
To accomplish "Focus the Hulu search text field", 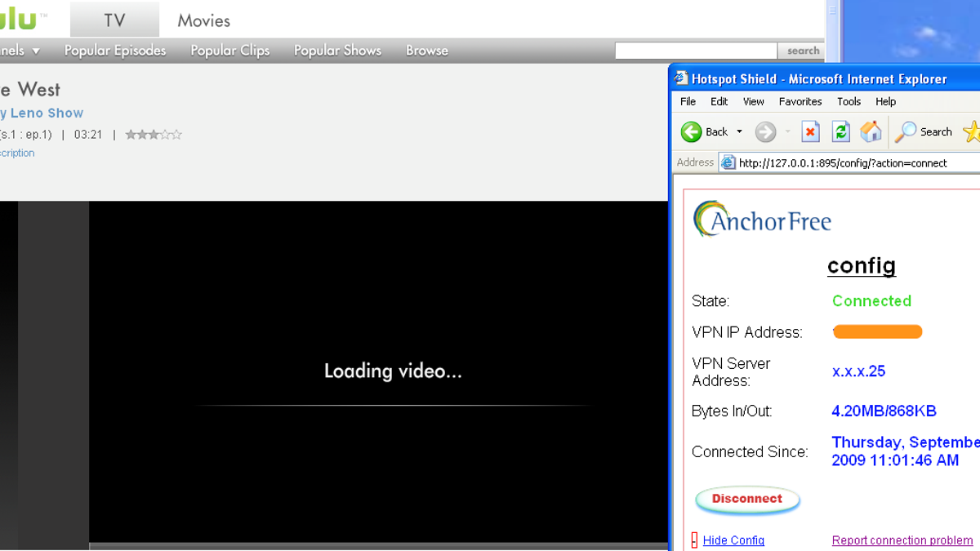I will [696, 51].
